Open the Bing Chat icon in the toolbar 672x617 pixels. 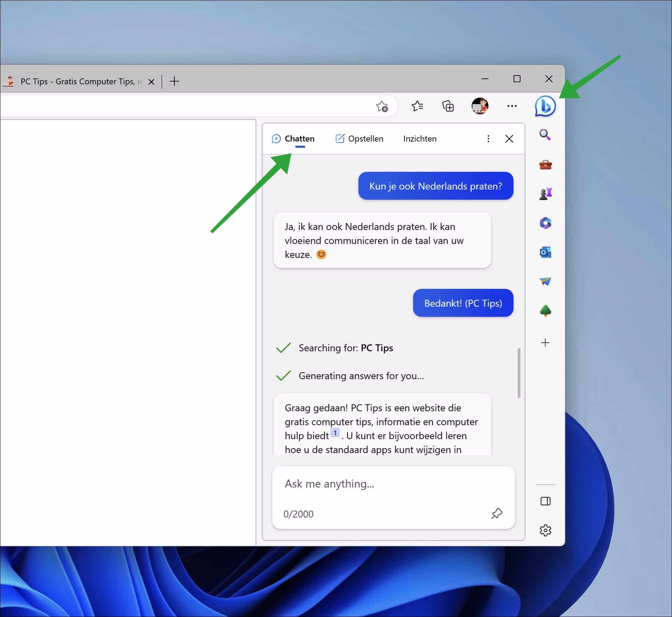545,106
